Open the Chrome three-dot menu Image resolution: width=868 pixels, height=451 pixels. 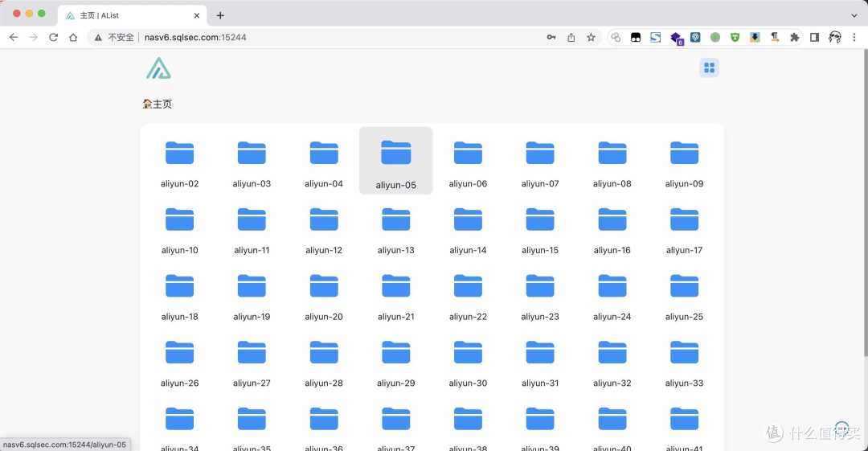pos(855,37)
